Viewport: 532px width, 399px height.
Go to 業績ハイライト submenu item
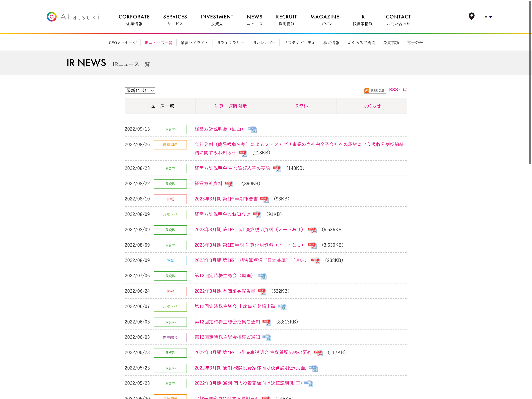coord(194,43)
